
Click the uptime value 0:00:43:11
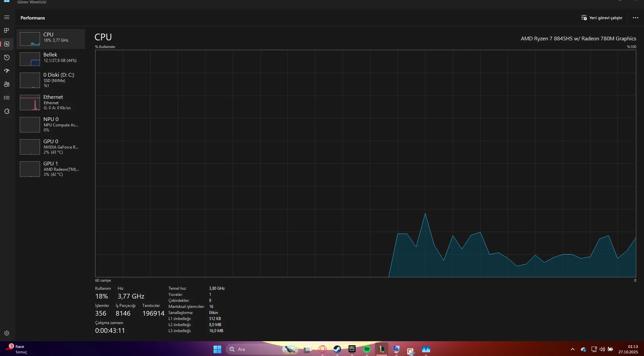click(110, 330)
